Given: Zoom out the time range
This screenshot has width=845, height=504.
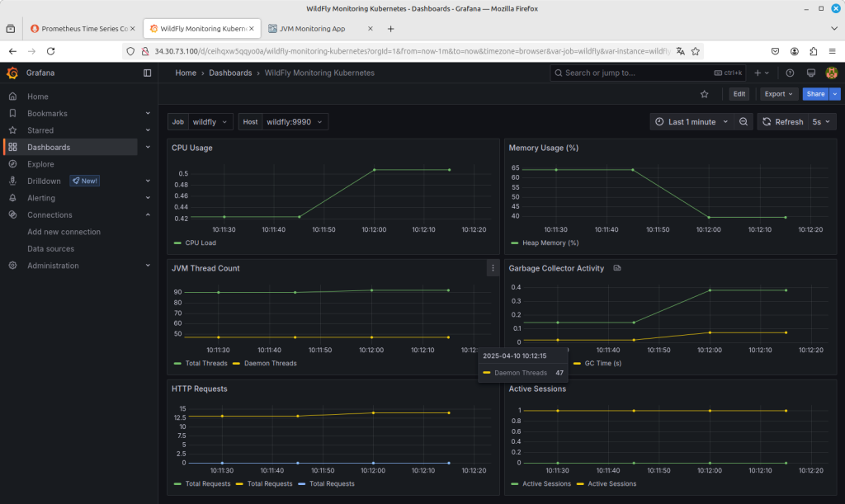Looking at the screenshot, I should pos(744,122).
